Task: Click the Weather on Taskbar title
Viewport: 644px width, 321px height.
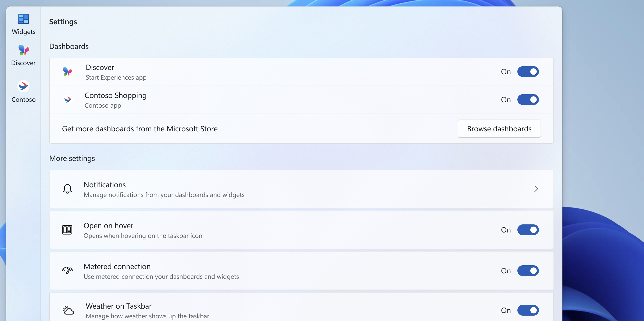Action: click(119, 306)
